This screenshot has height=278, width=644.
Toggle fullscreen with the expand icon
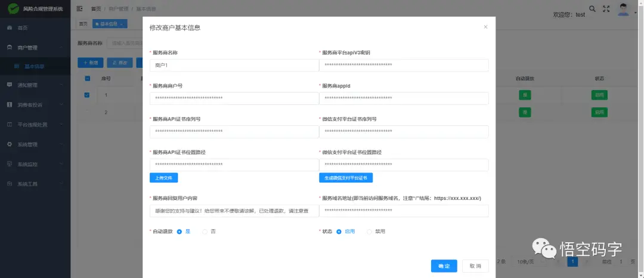[606, 8]
